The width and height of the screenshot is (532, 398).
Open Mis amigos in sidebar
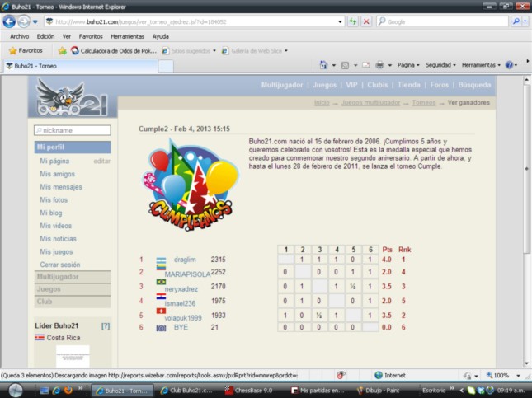(x=58, y=174)
